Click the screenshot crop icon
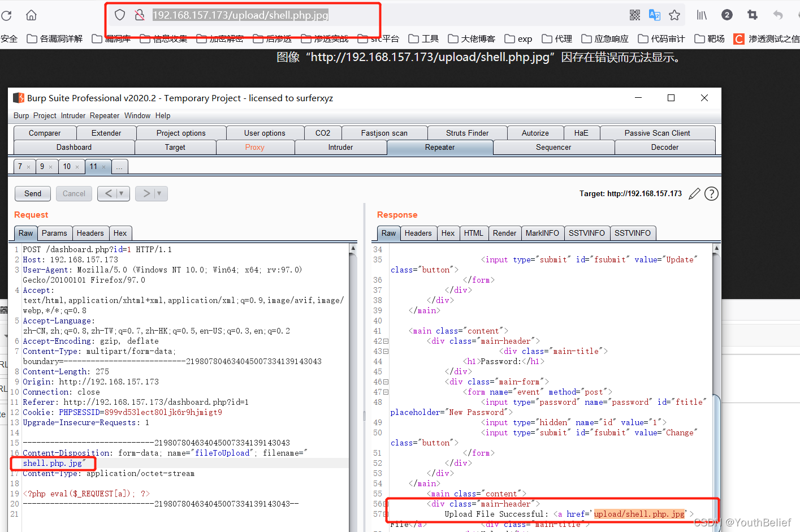The width and height of the screenshot is (800, 532). [x=752, y=15]
